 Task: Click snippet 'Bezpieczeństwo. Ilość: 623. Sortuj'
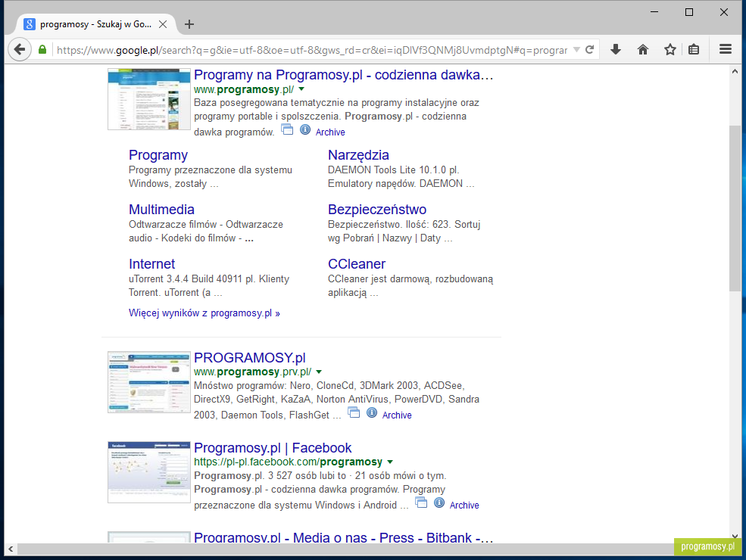coord(404,225)
